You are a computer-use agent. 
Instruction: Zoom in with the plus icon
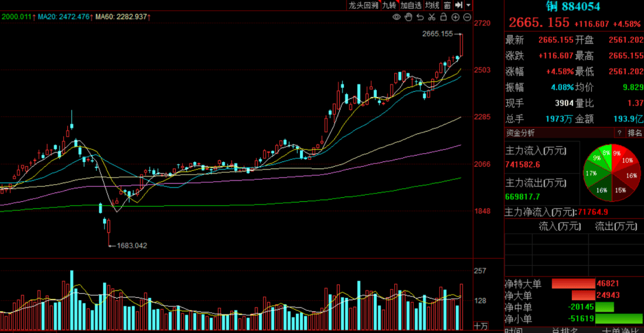[x=456, y=17]
